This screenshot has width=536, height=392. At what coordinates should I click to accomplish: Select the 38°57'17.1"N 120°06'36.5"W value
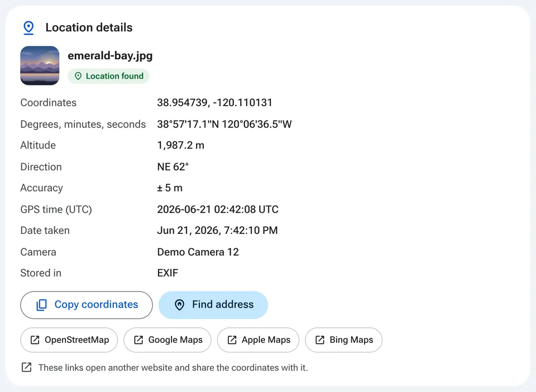(x=224, y=124)
